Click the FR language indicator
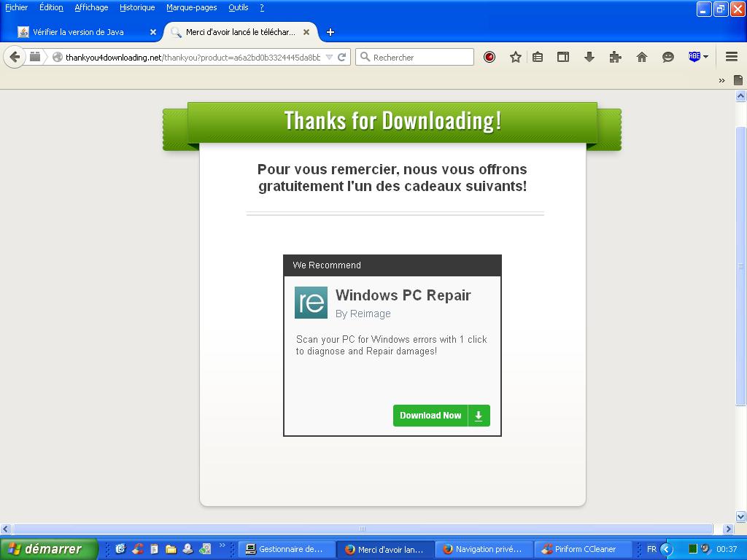 (651, 549)
